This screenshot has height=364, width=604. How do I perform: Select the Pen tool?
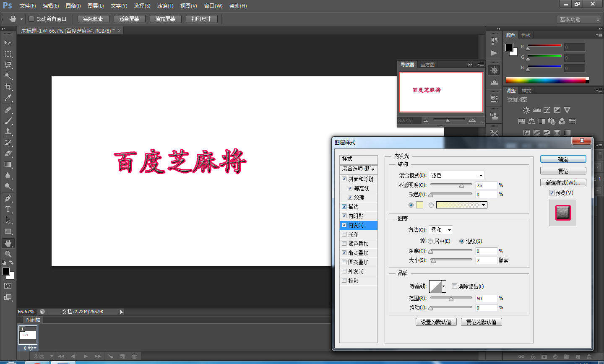(x=8, y=198)
